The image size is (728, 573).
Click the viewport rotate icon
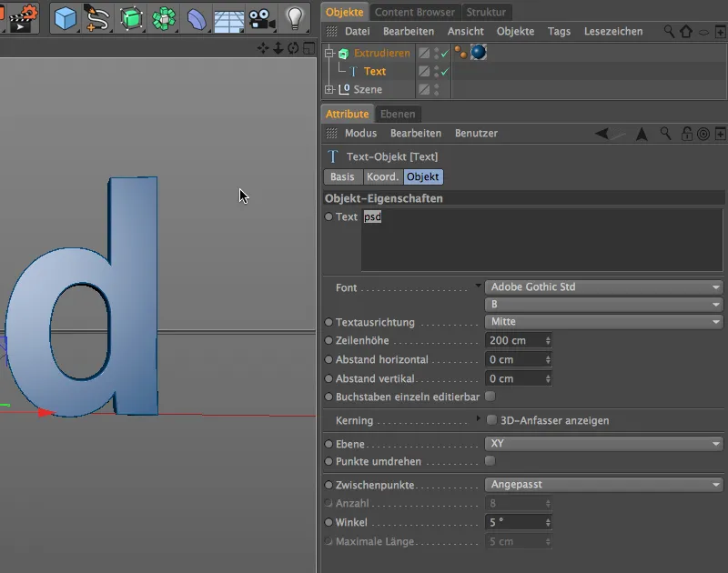point(293,48)
